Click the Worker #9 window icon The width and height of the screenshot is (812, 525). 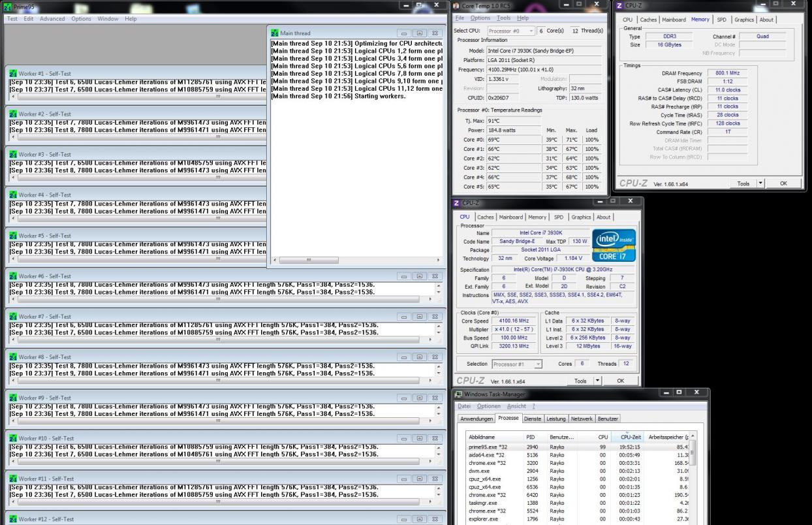pos(12,397)
